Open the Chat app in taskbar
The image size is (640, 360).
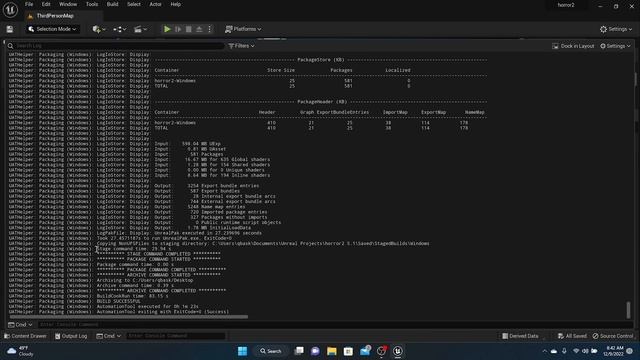(x=315, y=351)
